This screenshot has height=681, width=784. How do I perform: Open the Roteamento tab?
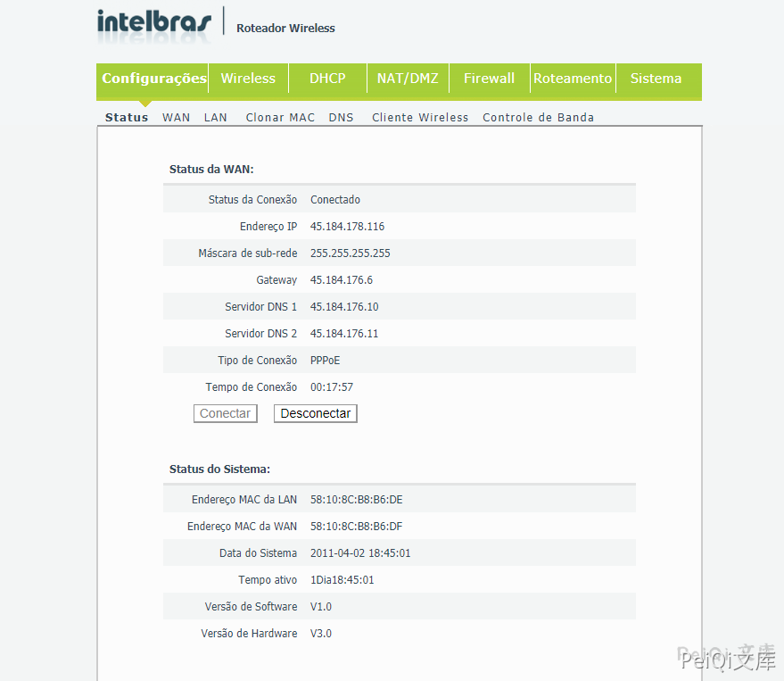coord(573,79)
